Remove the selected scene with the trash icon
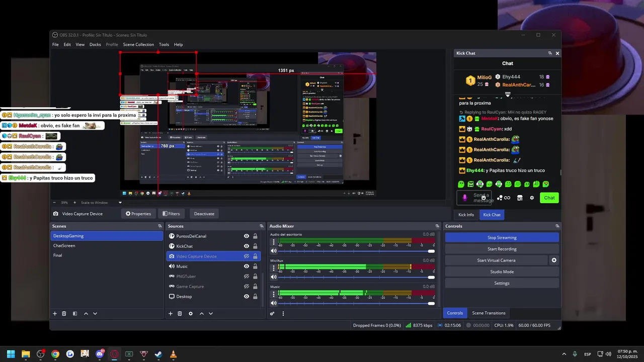 (64, 314)
